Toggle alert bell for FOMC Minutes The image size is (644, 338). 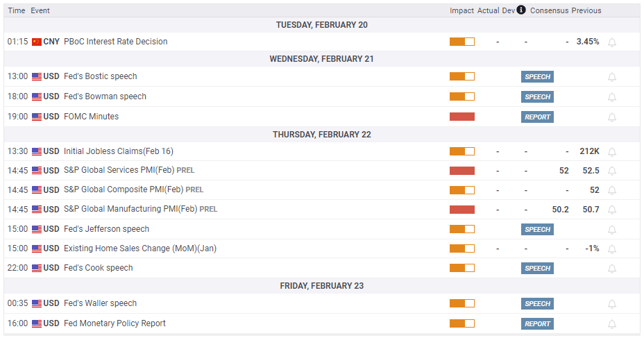coord(612,117)
